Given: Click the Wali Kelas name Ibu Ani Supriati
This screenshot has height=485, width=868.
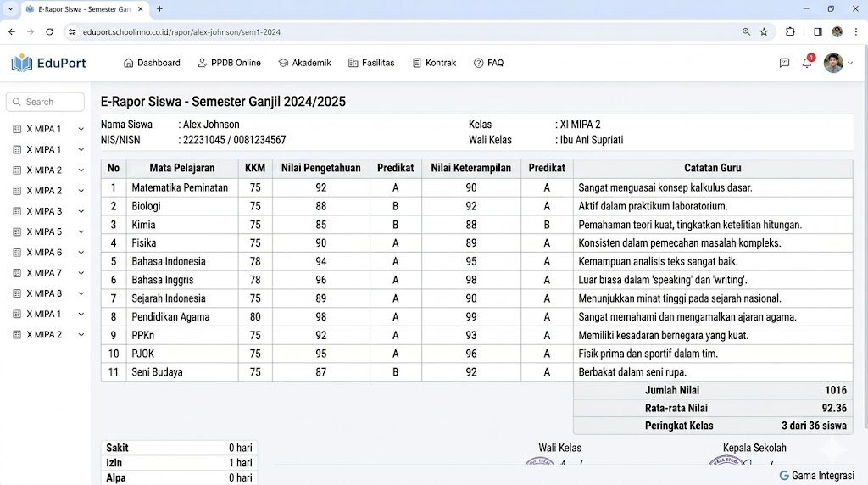Looking at the screenshot, I should pyautogui.click(x=592, y=140).
